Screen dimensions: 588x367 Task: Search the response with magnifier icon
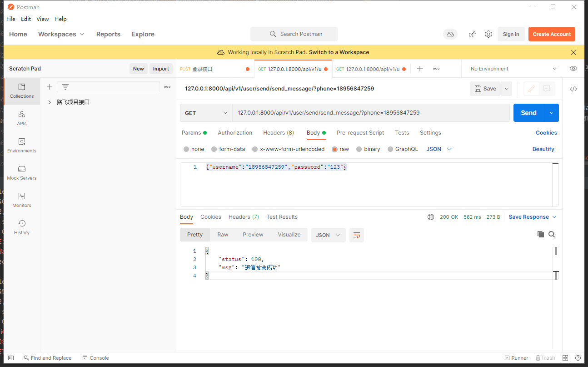(x=552, y=234)
